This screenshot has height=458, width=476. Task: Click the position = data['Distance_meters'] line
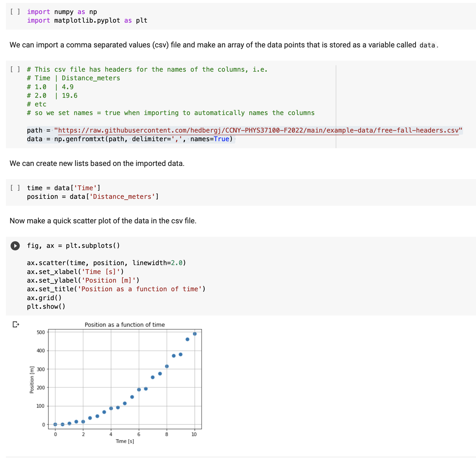pyautogui.click(x=93, y=197)
